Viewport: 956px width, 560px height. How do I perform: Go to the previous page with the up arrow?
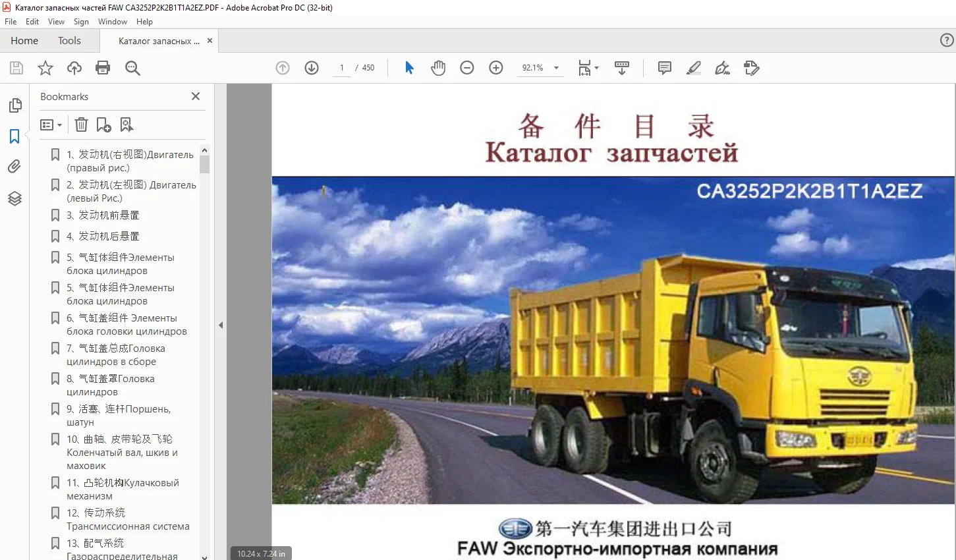(283, 68)
